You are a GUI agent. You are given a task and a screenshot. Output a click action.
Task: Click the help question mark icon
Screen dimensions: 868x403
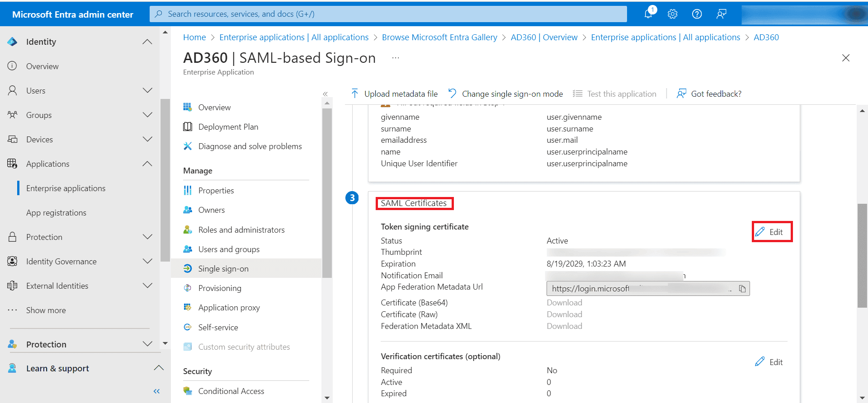[697, 14]
